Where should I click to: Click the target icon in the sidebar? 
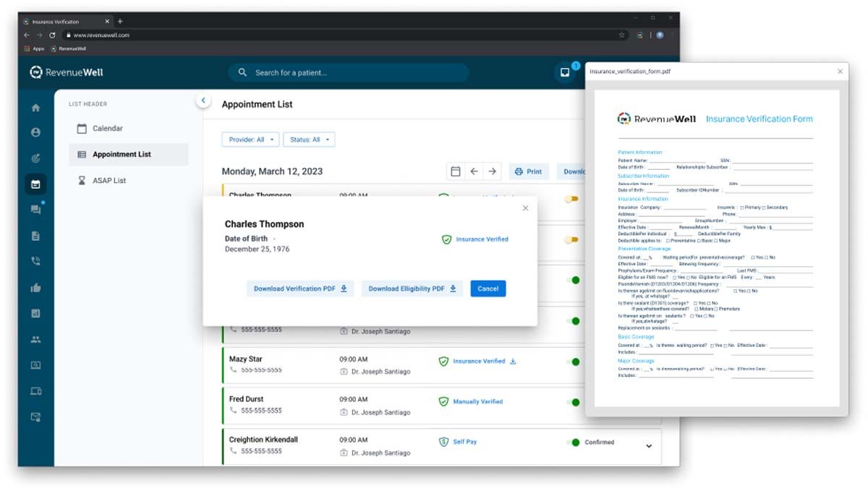[35, 158]
